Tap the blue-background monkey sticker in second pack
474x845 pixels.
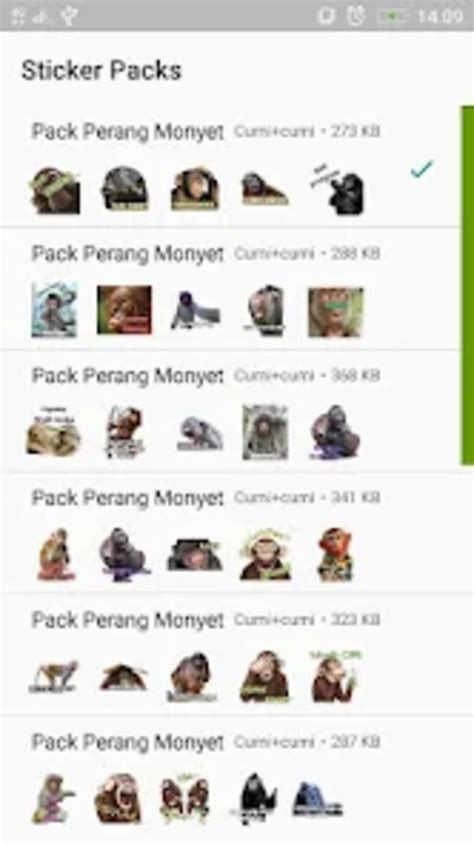point(54,310)
